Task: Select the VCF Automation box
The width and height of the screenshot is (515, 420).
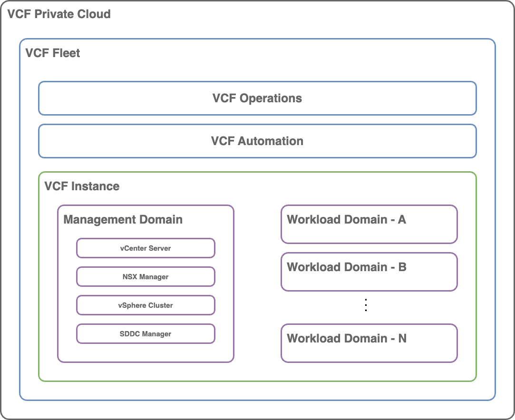Action: (x=257, y=141)
